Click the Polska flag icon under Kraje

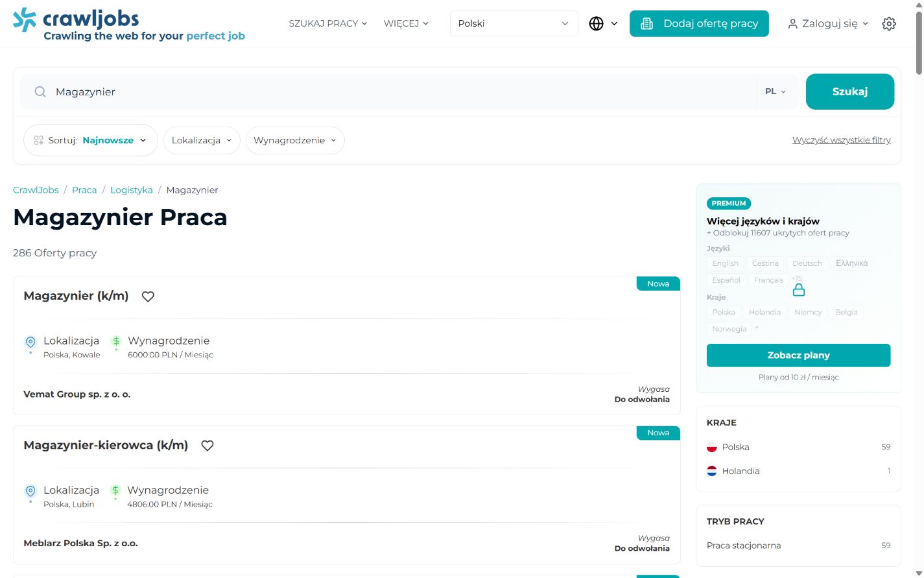(711, 447)
